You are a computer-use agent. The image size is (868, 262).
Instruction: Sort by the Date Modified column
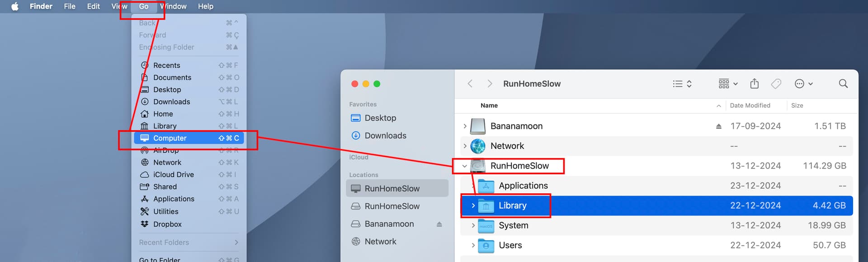pyautogui.click(x=750, y=105)
